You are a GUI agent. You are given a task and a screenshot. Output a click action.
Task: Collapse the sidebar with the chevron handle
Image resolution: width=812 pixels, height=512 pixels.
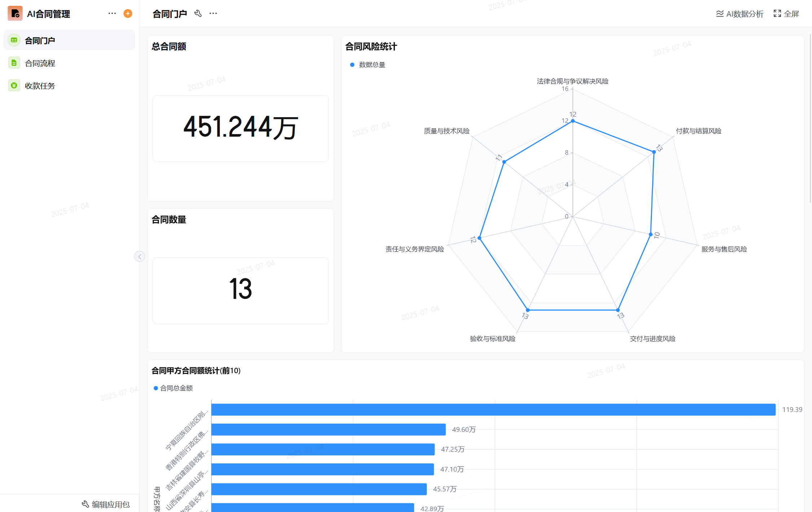[139, 256]
